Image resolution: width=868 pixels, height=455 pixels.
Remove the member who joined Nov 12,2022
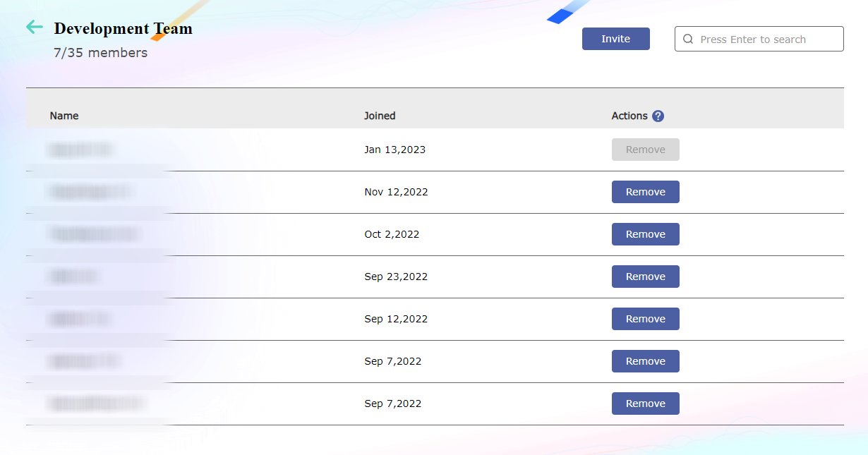pos(645,192)
